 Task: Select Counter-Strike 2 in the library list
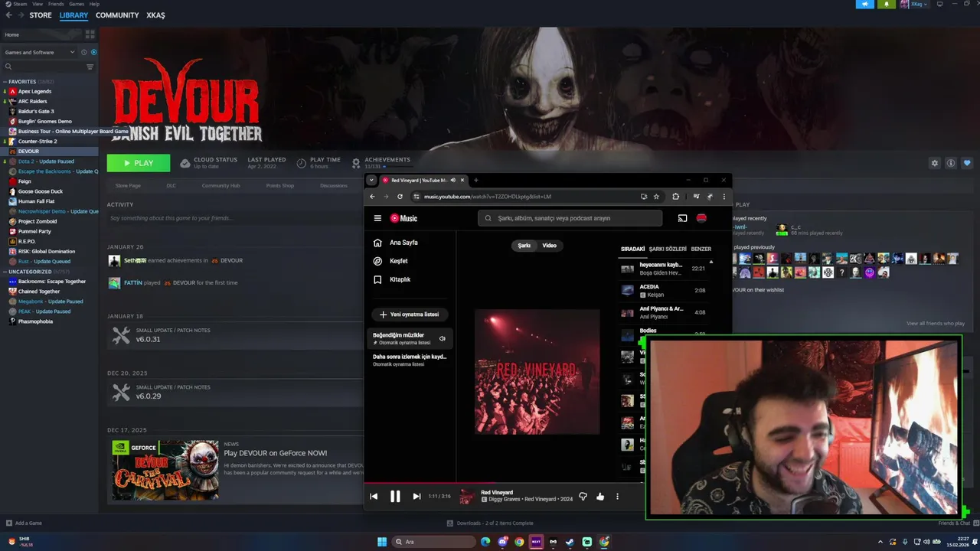[x=38, y=141]
